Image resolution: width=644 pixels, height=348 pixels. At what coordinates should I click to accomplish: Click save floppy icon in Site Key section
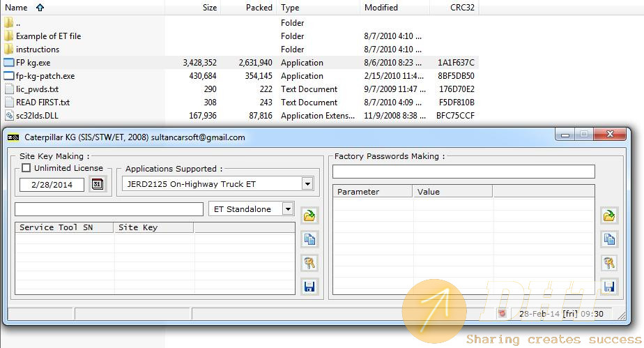(309, 287)
